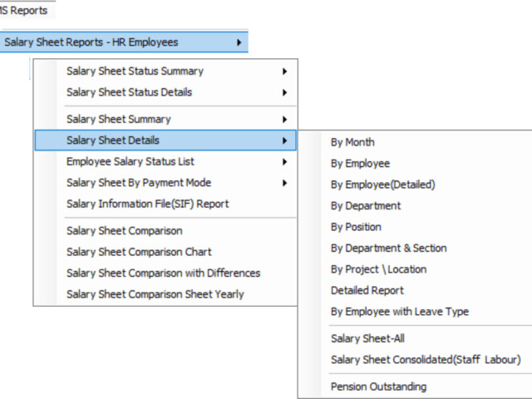
Task: Open By Project \ Location report
Action: [378, 269]
